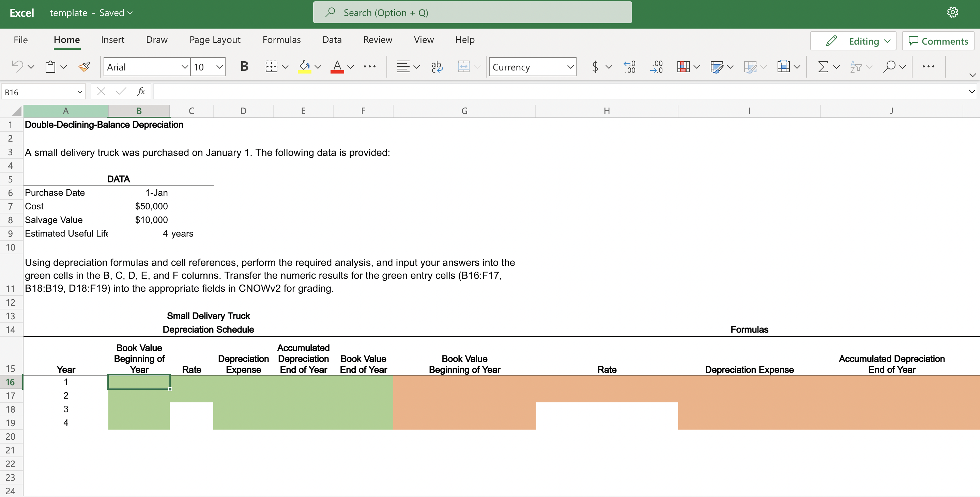The width and height of the screenshot is (980, 497).
Task: Apply yellow fill color
Action: coord(304,67)
